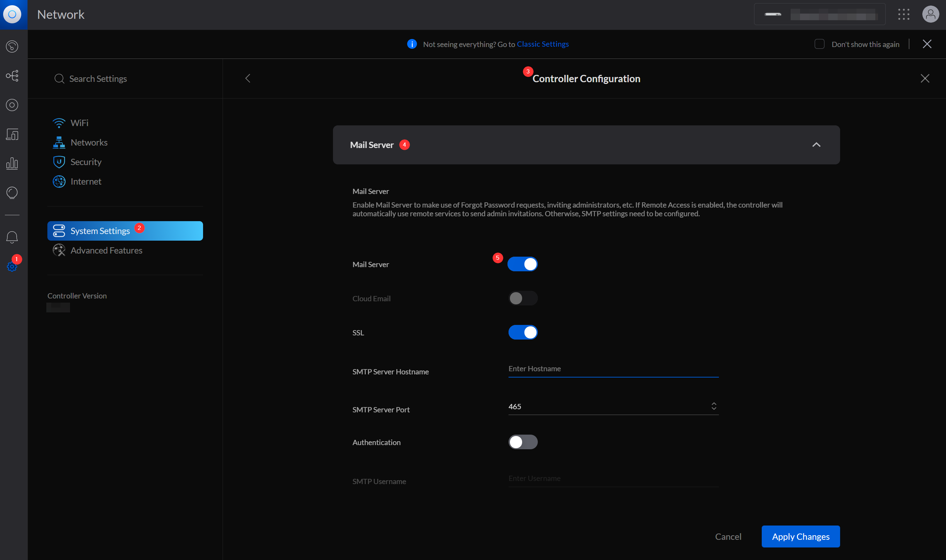Apply changes with Apply Changes button
Screen dimensions: 946x560
(801, 536)
